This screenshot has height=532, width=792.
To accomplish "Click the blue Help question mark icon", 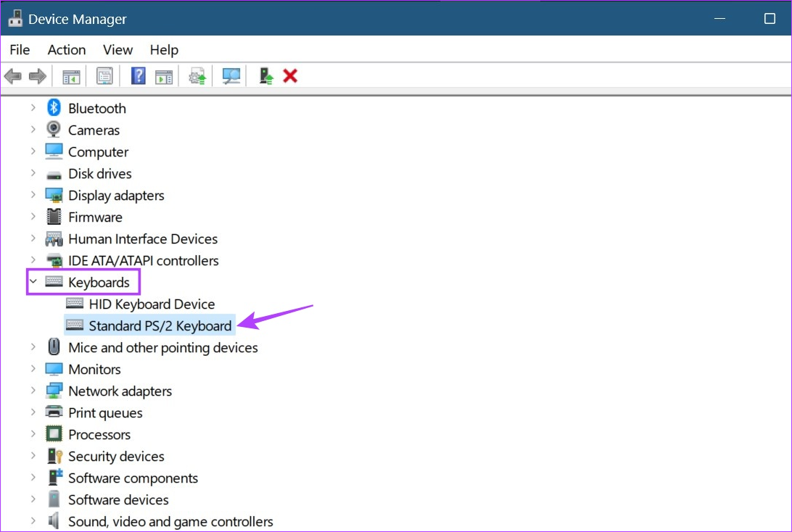I will coord(138,76).
